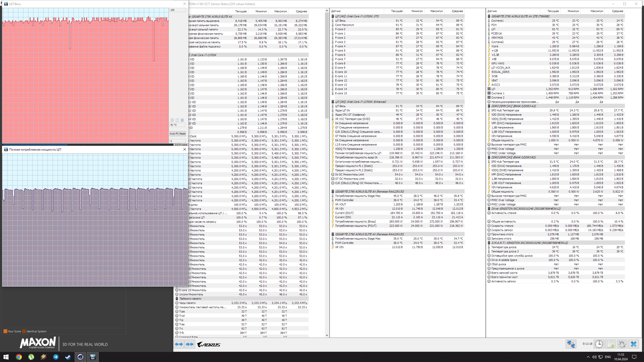Click the Максимум column header in middle panel
This screenshot has height=362, width=644.
pos(436,11)
